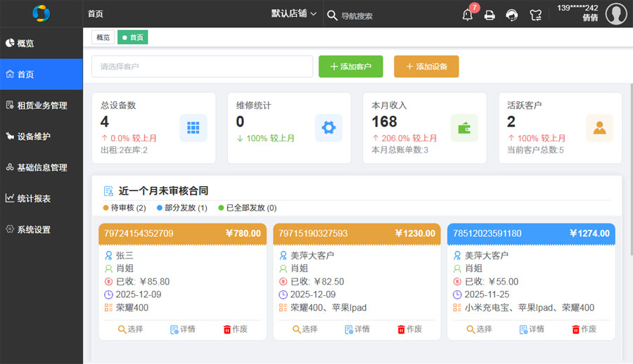Image resolution: width=633 pixels, height=364 pixels.
Task: Click the page vertical scrollbar
Action: pyautogui.click(x=631, y=169)
